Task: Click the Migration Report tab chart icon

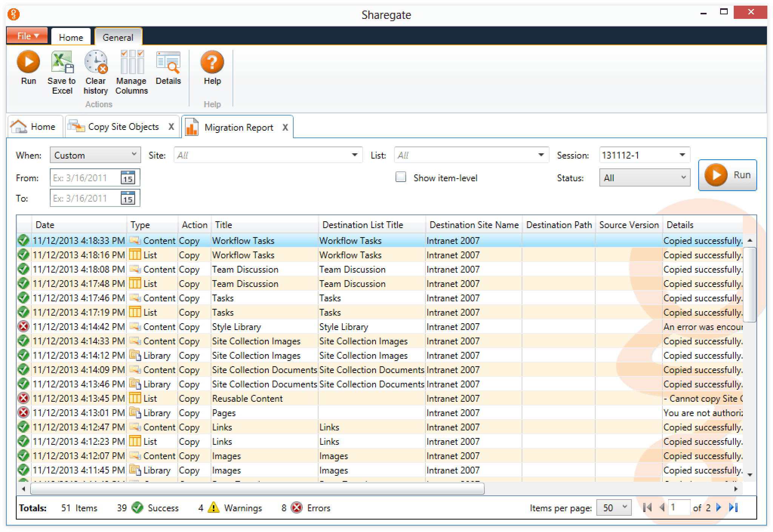Action: pos(192,127)
